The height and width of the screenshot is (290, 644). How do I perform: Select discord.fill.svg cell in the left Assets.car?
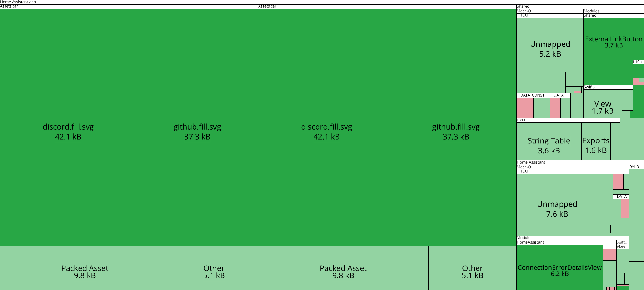pos(68,127)
